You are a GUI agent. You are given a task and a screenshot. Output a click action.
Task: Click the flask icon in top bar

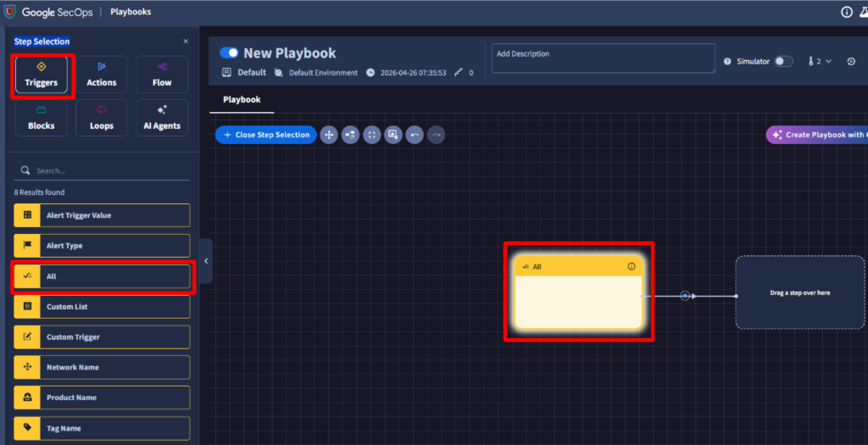[x=864, y=12]
